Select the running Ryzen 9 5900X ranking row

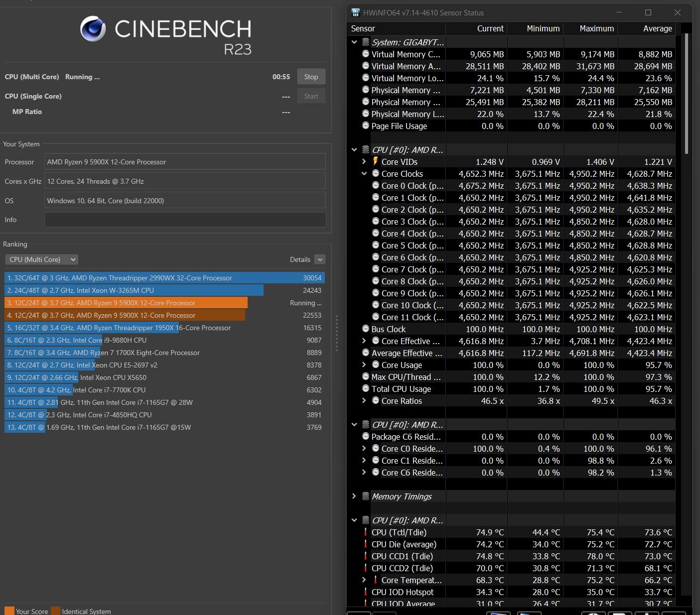[x=164, y=303]
